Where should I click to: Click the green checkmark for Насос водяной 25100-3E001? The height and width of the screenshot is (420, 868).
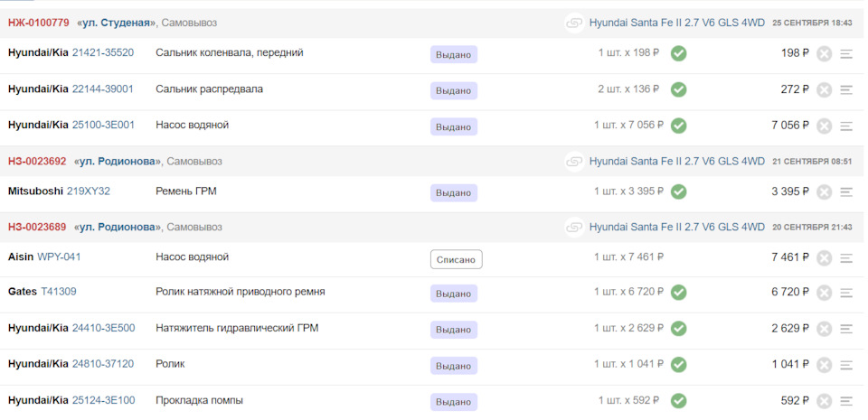[678, 126]
